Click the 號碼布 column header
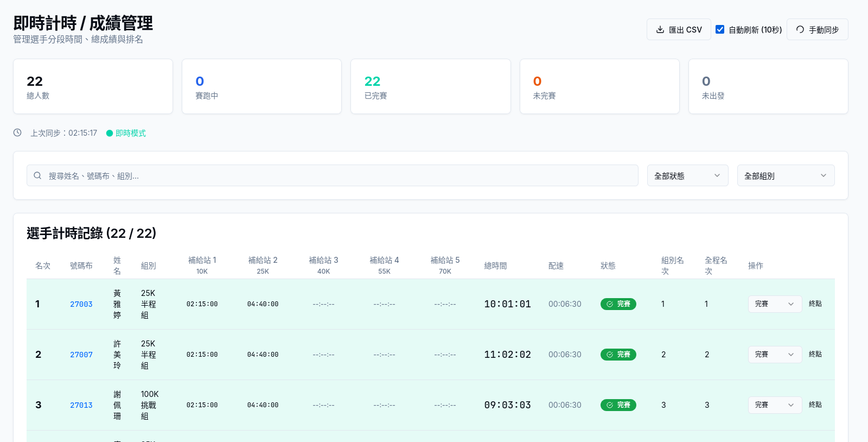 click(x=81, y=266)
